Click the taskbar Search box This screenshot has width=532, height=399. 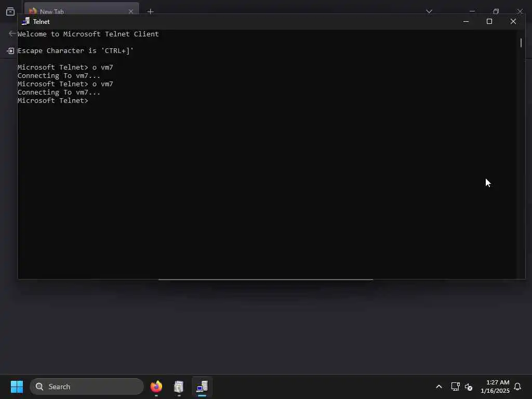point(87,387)
